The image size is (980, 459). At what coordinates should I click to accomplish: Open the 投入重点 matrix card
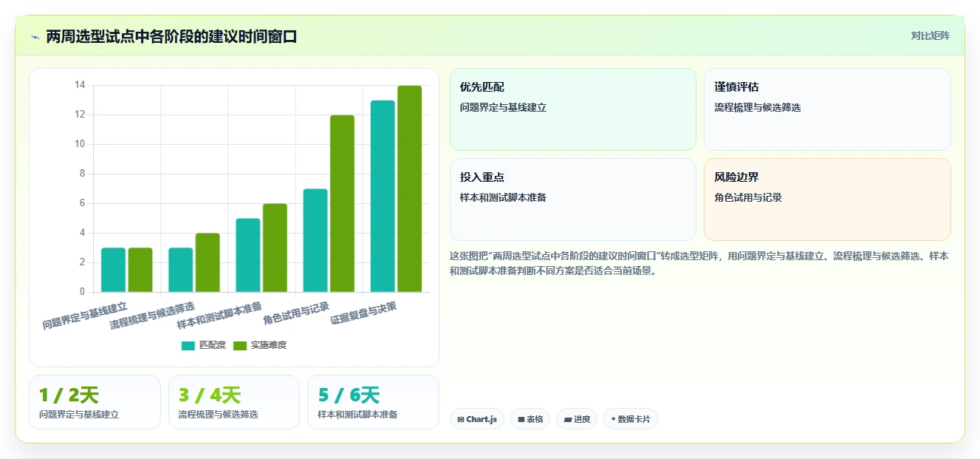[573, 200]
